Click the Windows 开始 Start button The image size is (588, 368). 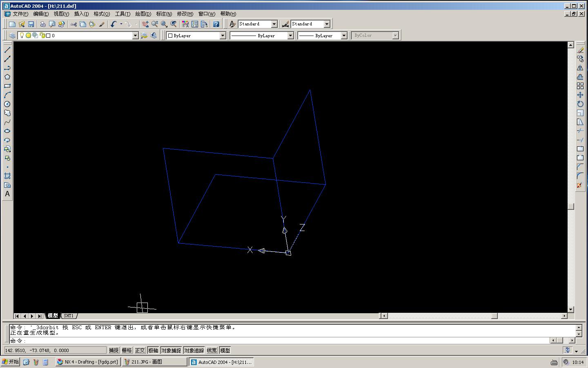(x=11, y=362)
